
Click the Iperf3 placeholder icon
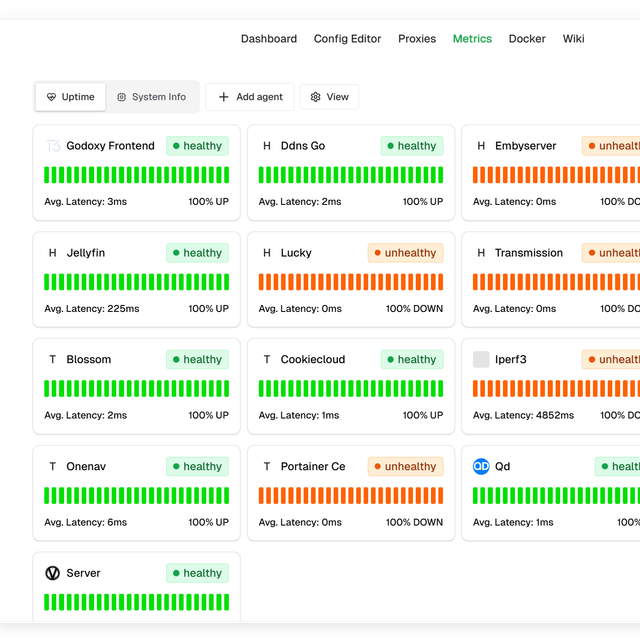pos(481,360)
